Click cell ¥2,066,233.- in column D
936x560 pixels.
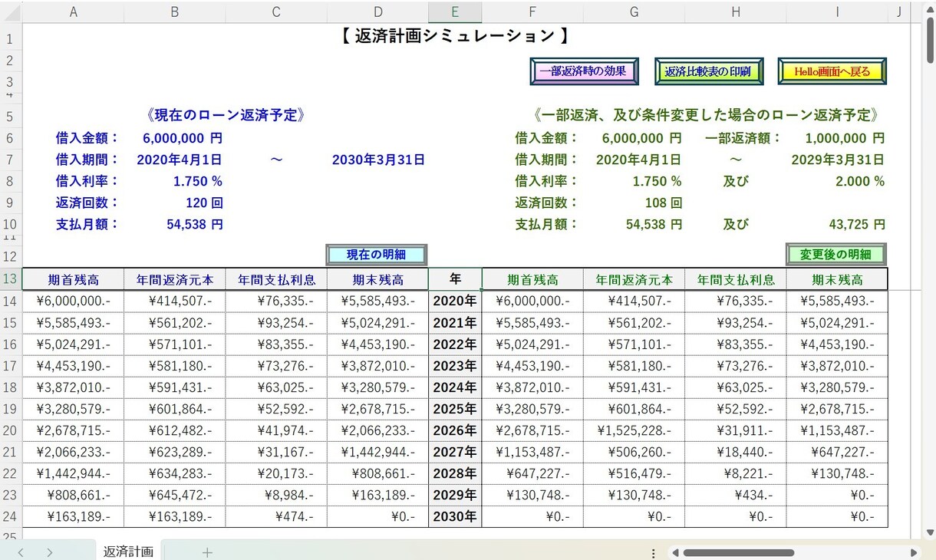[378, 430]
